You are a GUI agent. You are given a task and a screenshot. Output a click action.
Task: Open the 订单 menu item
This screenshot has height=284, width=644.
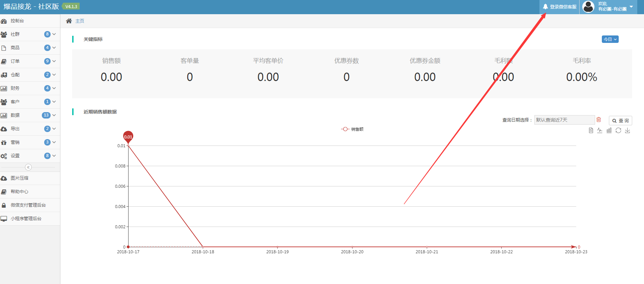point(30,61)
